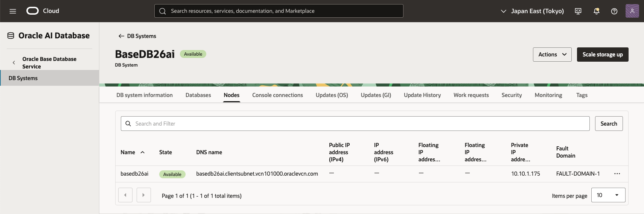Click the Available badge beside BaseDB26ai title
The width and height of the screenshot is (644, 214).
pos(193,54)
